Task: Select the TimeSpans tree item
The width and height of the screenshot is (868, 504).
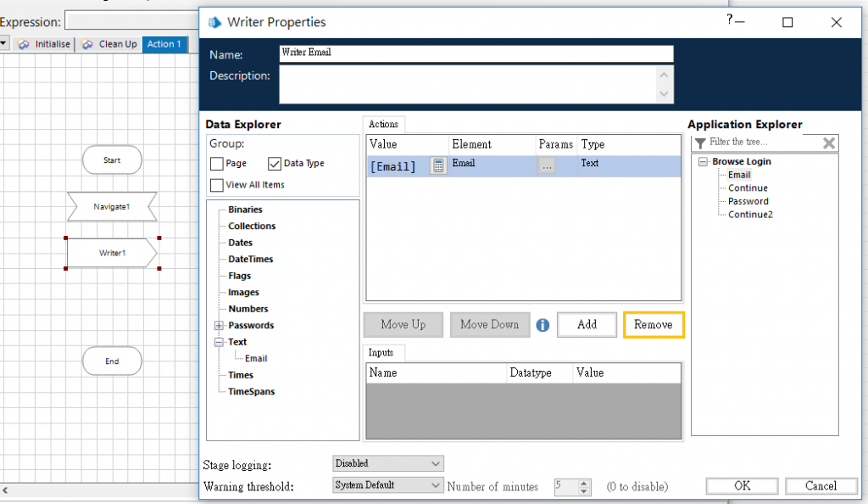Action: click(x=251, y=391)
